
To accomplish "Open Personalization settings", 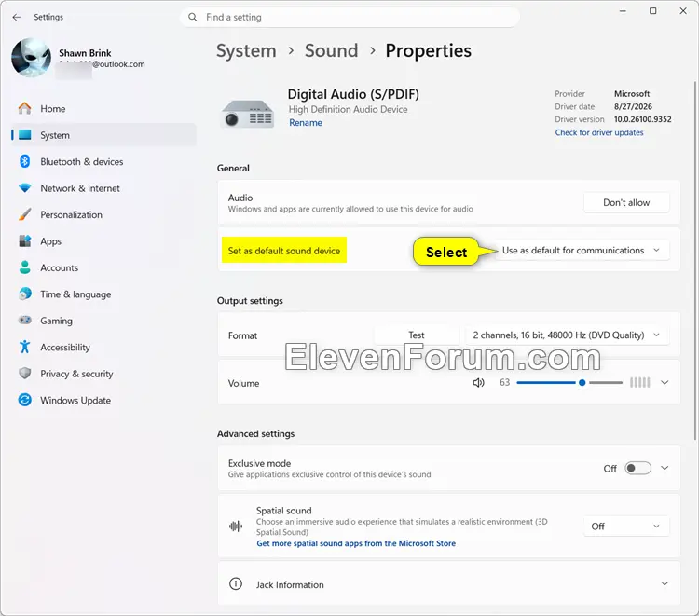I will click(x=103, y=214).
